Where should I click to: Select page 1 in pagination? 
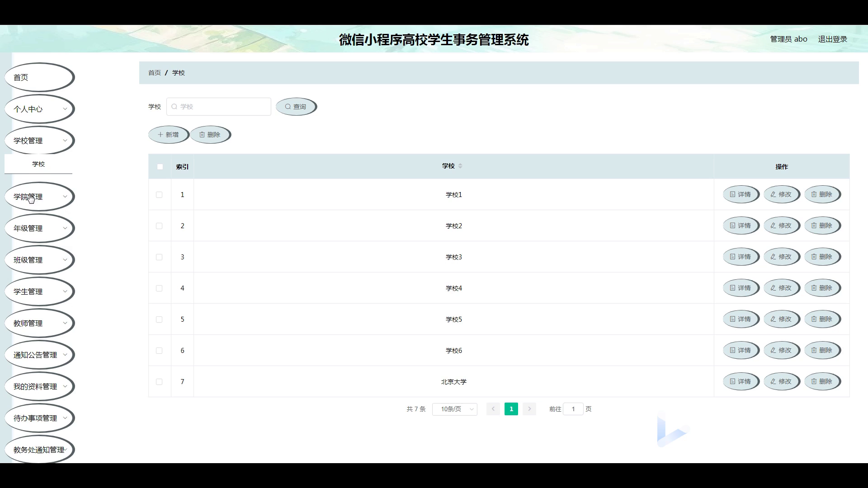(511, 409)
